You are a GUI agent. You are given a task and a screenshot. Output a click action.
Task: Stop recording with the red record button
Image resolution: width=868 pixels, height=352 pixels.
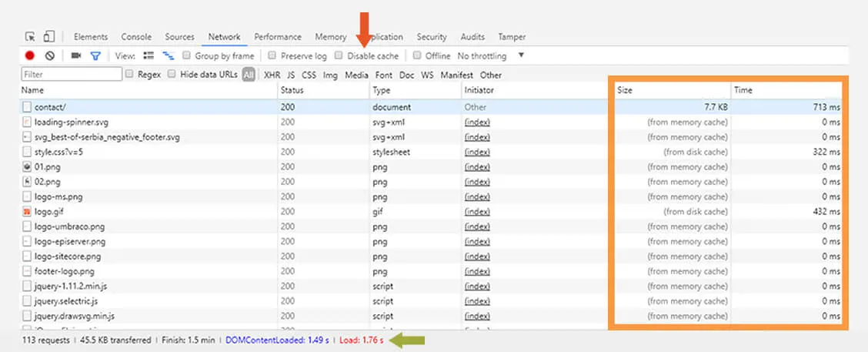pyautogui.click(x=30, y=55)
